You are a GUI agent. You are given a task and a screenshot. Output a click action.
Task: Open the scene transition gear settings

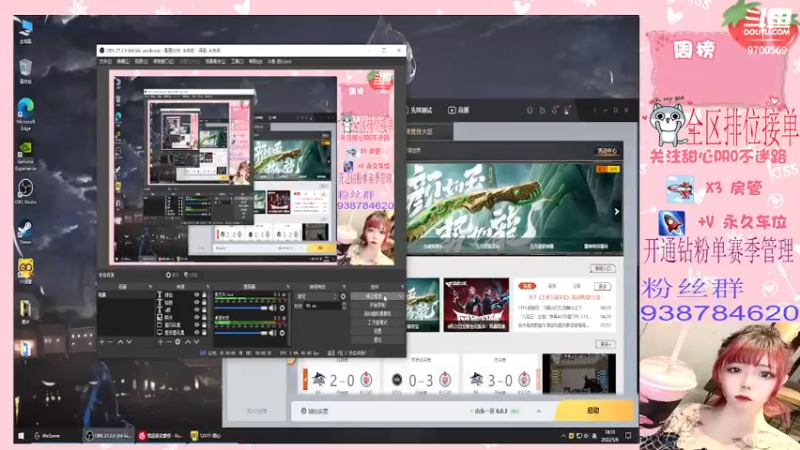343,296
